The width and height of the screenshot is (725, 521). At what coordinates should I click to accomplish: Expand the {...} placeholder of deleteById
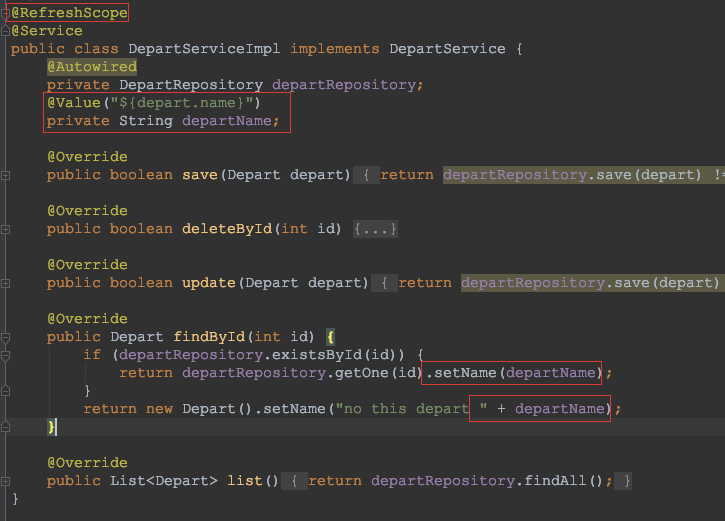click(375, 229)
